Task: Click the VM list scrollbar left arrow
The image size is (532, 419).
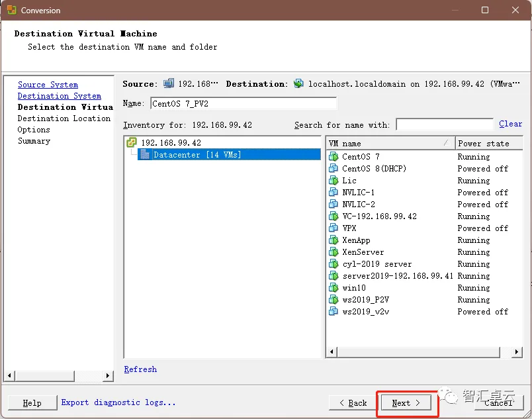Action: [332, 352]
